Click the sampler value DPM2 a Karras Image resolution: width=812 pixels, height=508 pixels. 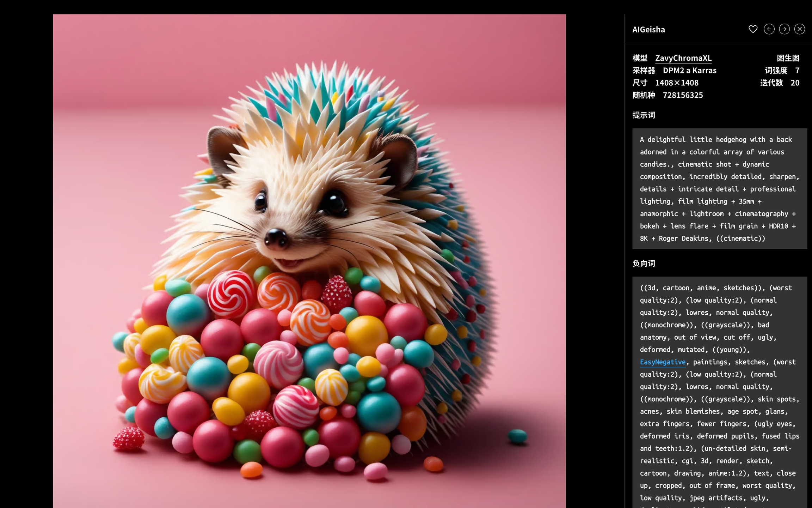[689, 71]
